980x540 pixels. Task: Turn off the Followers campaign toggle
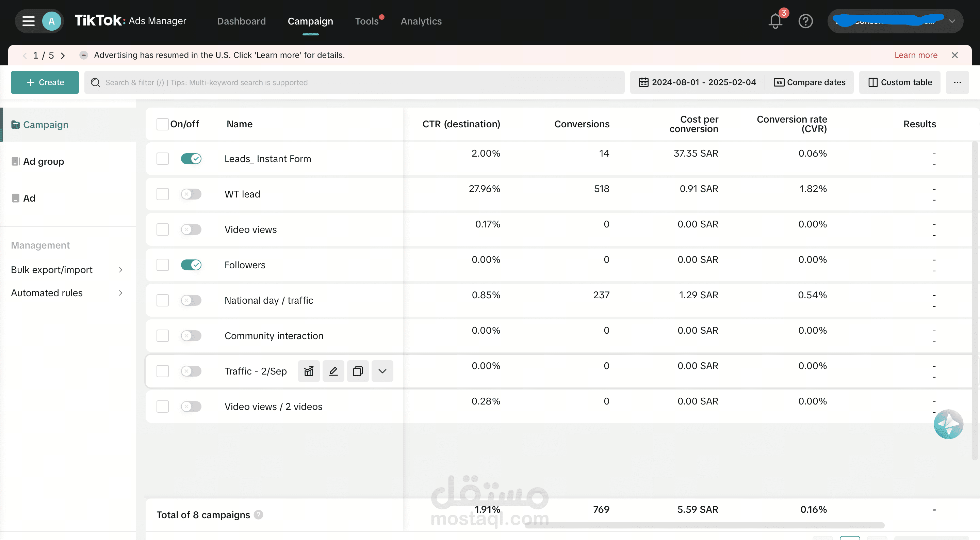191,265
